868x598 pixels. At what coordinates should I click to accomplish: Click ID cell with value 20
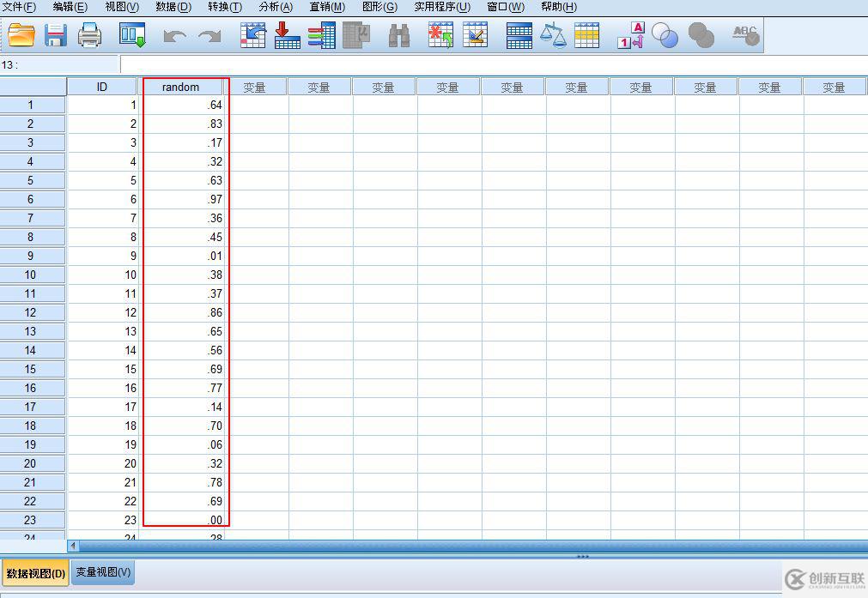pyautogui.click(x=102, y=463)
